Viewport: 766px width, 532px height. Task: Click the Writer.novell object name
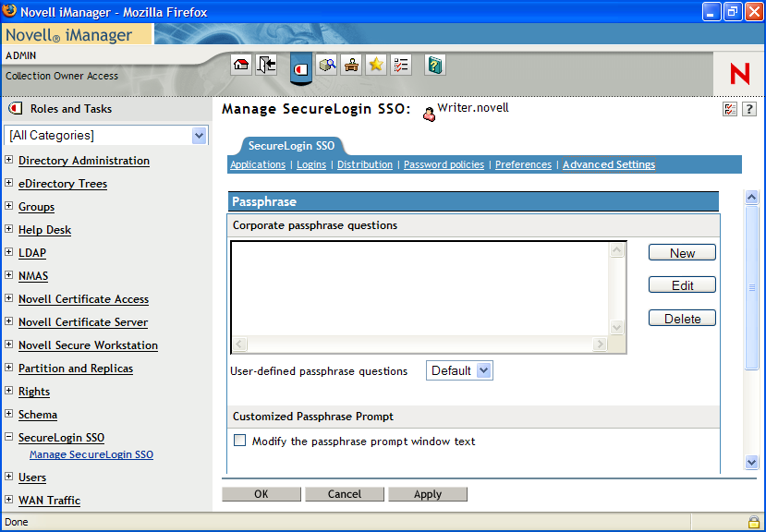click(473, 108)
